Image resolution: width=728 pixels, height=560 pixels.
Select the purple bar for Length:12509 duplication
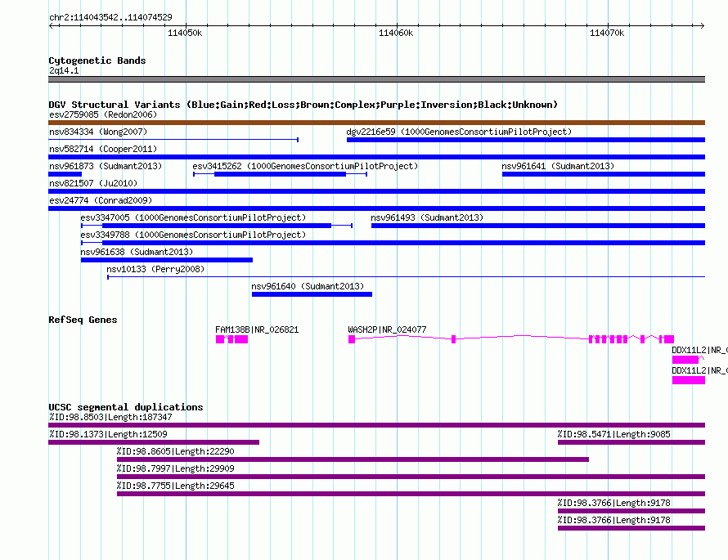tap(154, 442)
